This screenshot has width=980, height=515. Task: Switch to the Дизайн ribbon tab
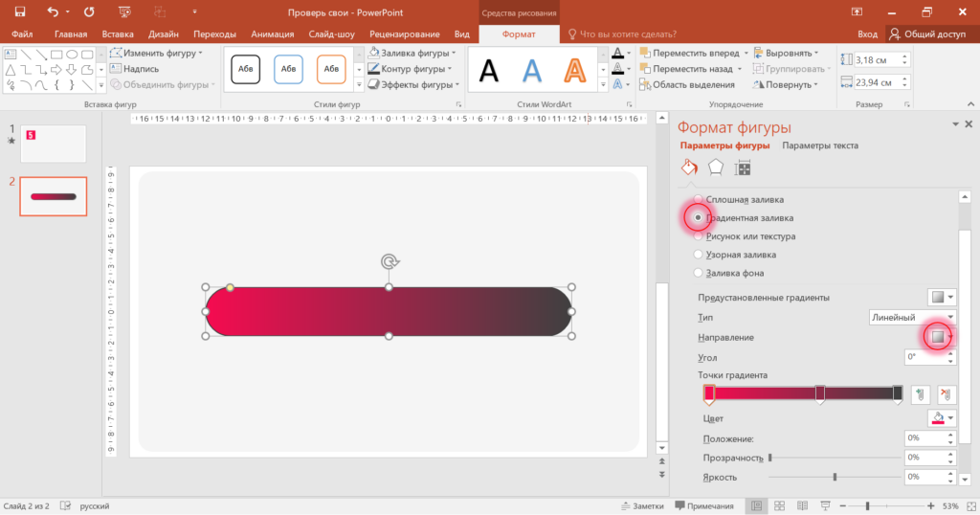164,34
